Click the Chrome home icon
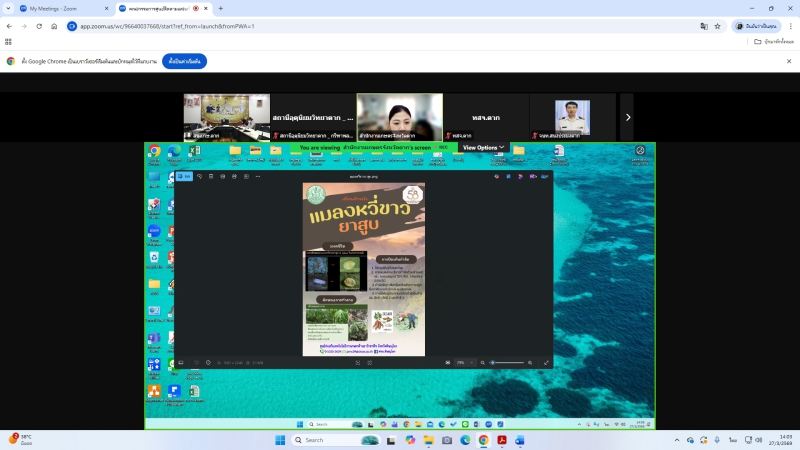800x450 pixels. pyautogui.click(x=54, y=26)
